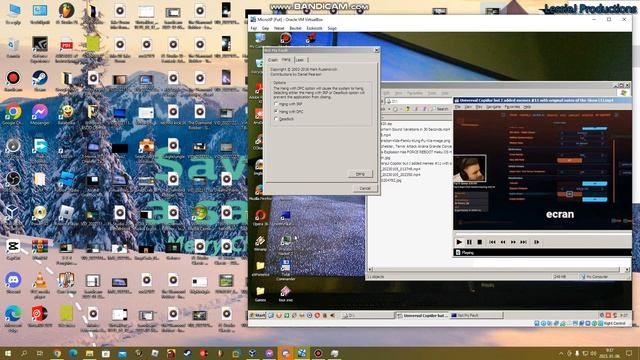640x360 pixels.
Task: Open the first menu in VirtualBox menu bar
Action: tap(253, 28)
